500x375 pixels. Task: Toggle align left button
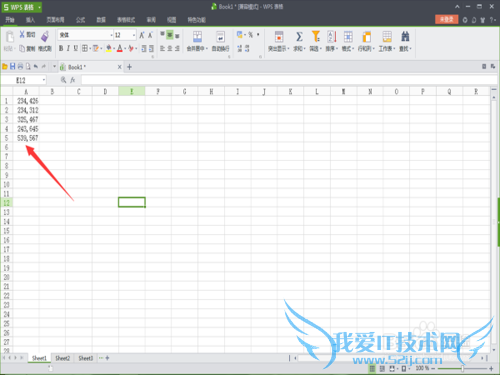[x=162, y=49]
